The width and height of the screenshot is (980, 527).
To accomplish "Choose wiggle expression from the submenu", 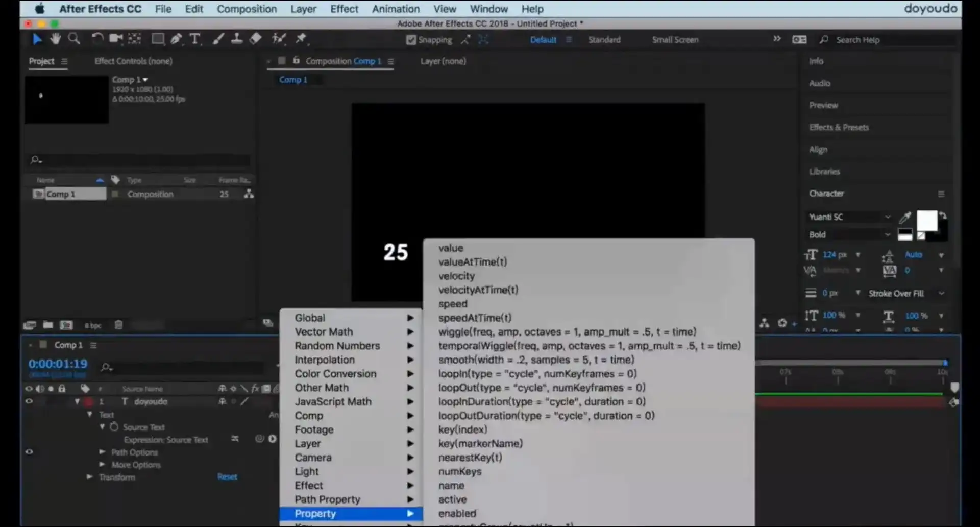I will (x=567, y=332).
